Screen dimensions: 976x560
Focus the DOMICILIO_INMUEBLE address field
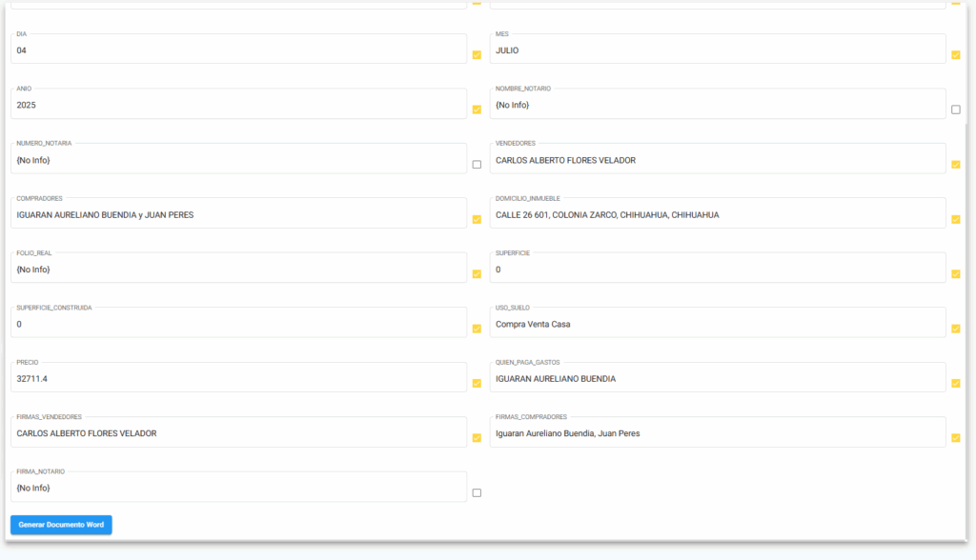(x=717, y=214)
